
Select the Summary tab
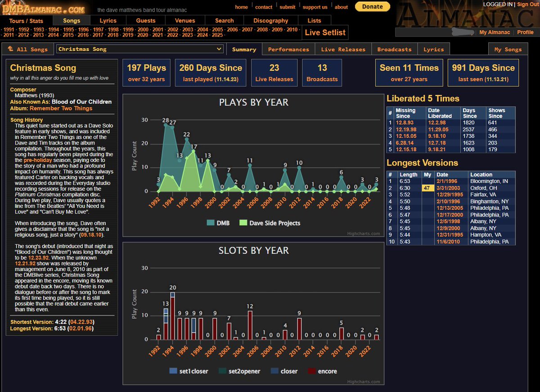(244, 50)
